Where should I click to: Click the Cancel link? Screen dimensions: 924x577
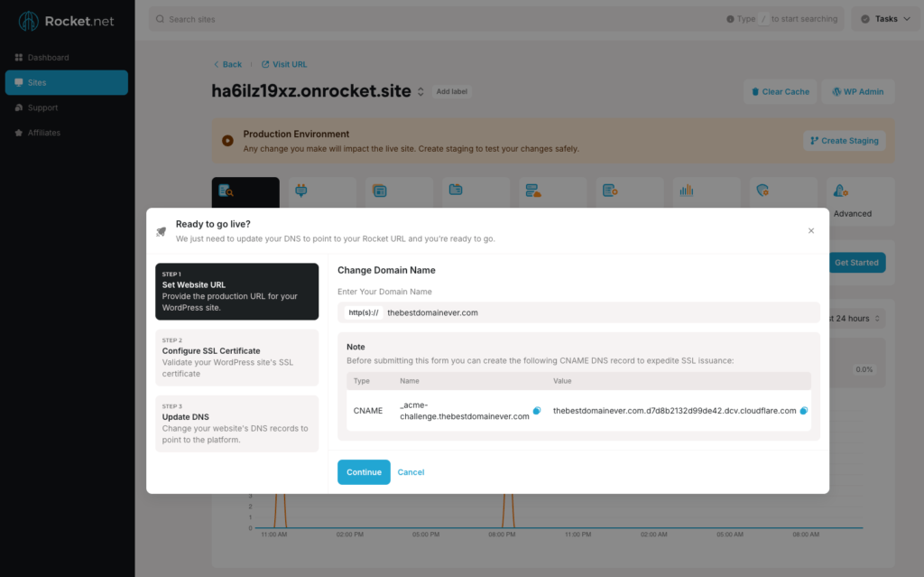pyautogui.click(x=411, y=472)
